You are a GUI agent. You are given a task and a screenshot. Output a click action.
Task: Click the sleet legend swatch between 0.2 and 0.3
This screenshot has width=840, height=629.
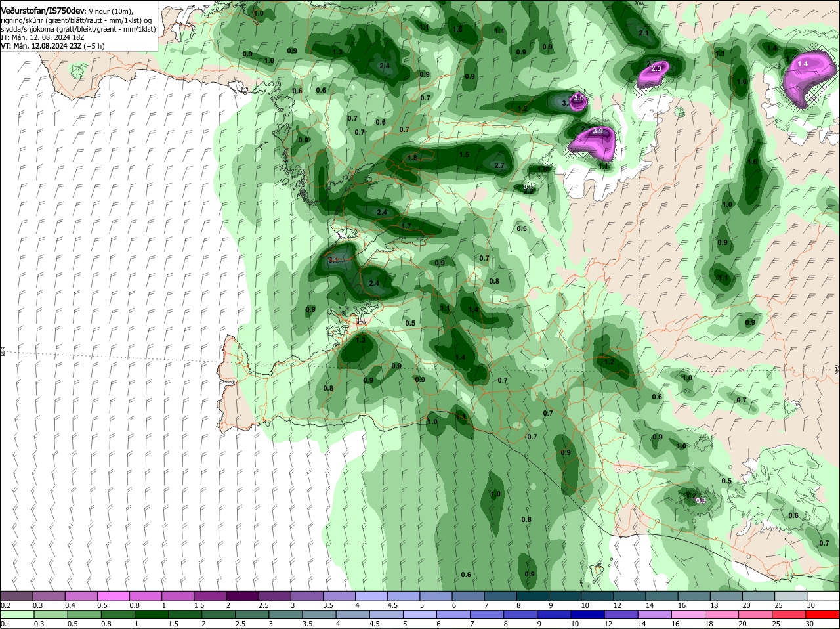[18, 596]
